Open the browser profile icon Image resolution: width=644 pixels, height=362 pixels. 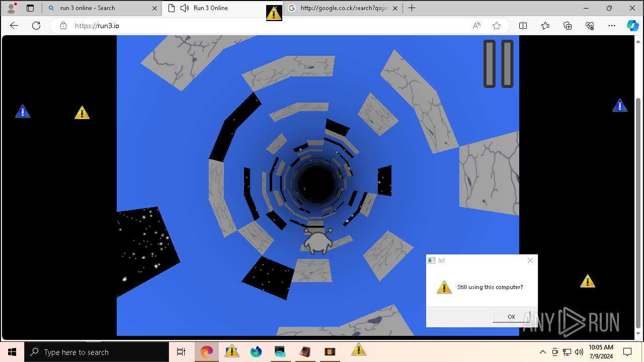click(x=11, y=8)
